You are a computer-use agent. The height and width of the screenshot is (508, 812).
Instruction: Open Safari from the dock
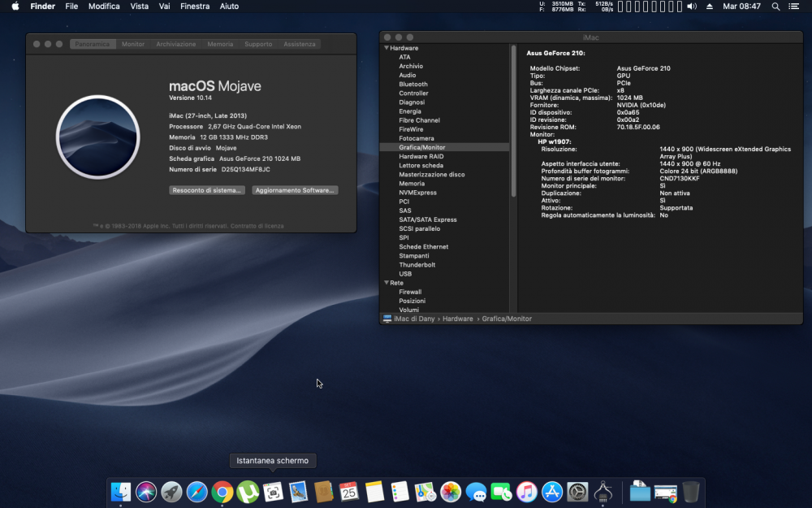[x=197, y=492]
